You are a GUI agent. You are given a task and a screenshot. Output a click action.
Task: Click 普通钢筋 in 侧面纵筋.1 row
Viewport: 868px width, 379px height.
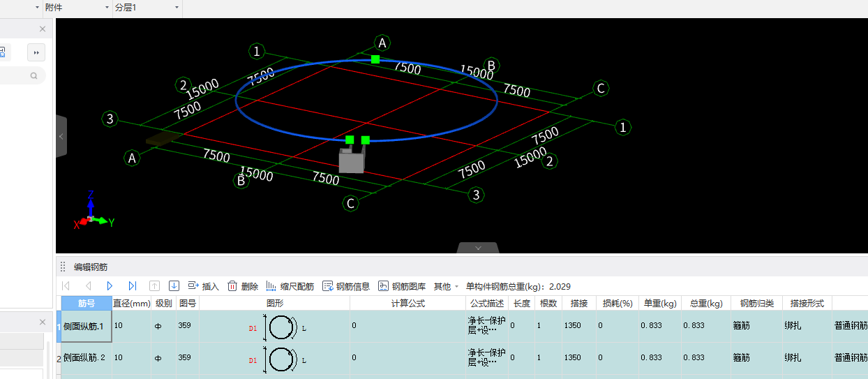tap(850, 326)
